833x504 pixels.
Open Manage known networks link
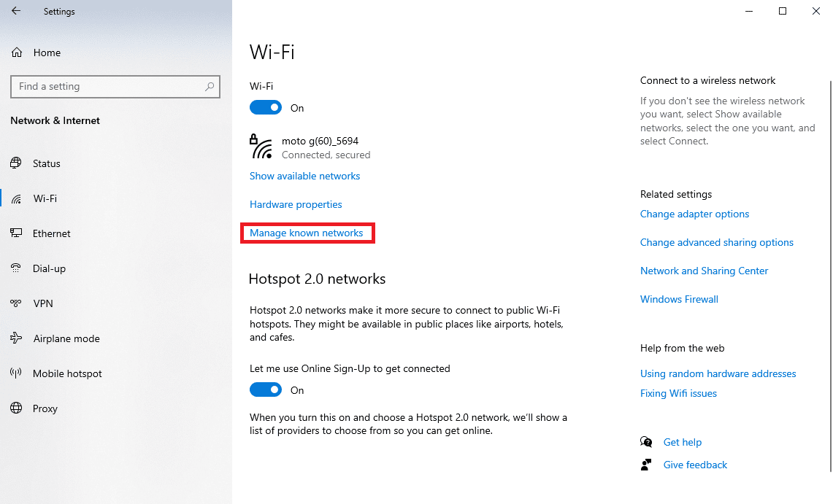pyautogui.click(x=307, y=233)
